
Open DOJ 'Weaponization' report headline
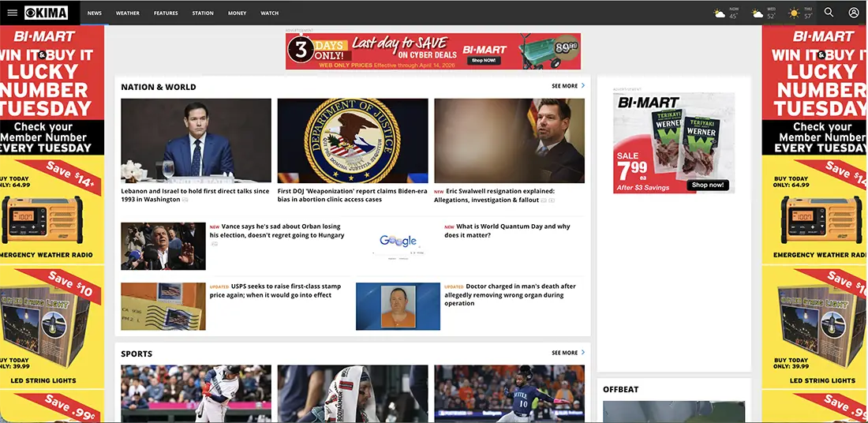(x=353, y=196)
